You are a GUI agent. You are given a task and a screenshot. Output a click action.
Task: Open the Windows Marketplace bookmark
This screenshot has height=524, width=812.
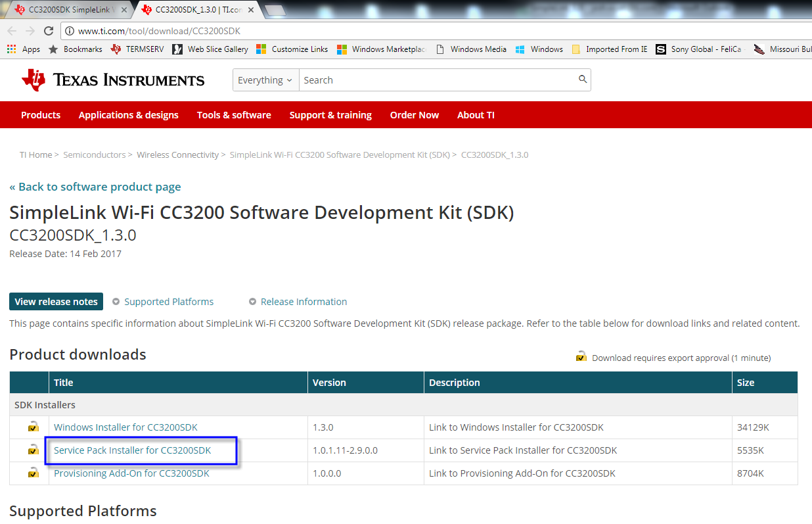coord(381,49)
